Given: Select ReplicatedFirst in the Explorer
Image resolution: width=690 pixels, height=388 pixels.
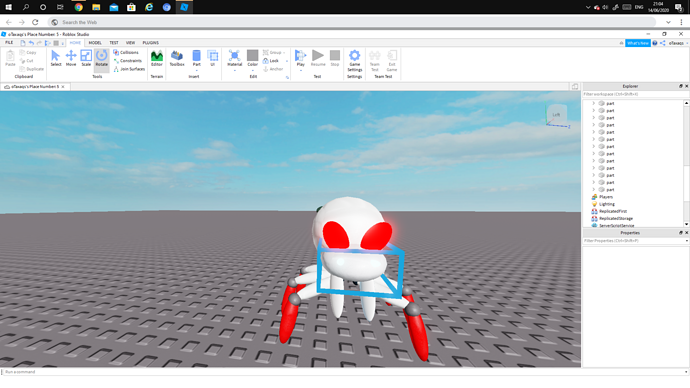Looking at the screenshot, I should point(613,211).
